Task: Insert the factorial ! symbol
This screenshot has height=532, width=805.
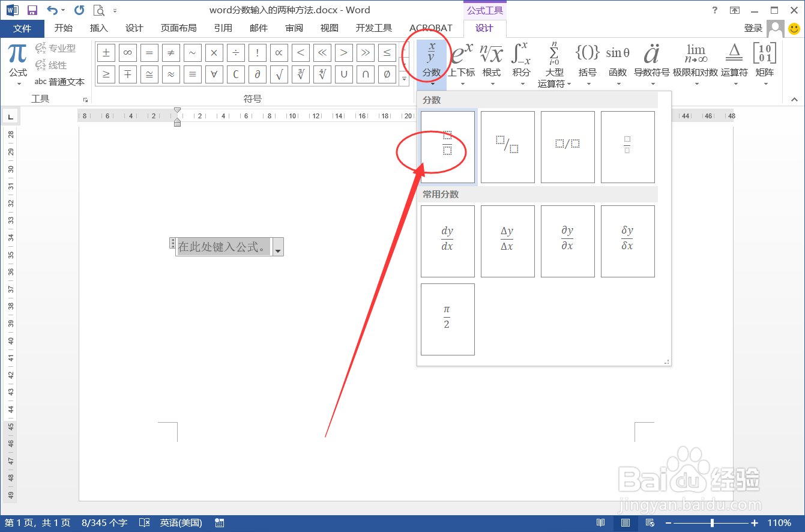Action: point(258,53)
